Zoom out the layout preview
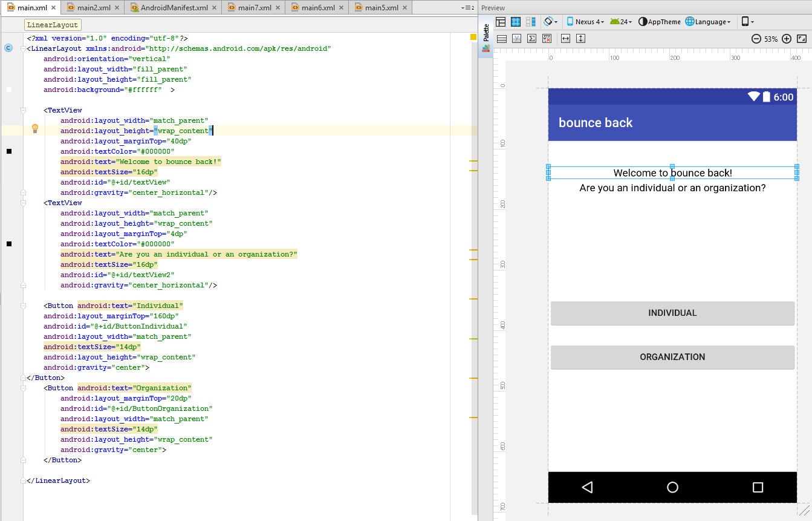The height and width of the screenshot is (521, 812). pos(756,39)
